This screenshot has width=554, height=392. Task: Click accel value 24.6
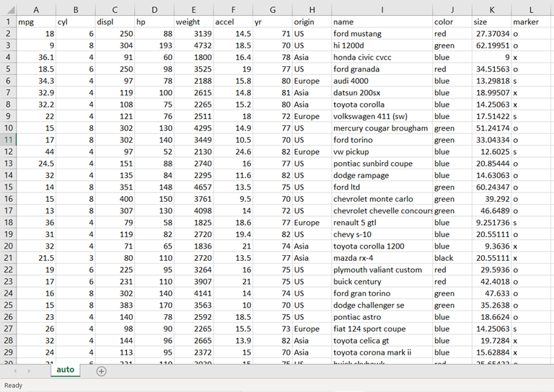233,152
